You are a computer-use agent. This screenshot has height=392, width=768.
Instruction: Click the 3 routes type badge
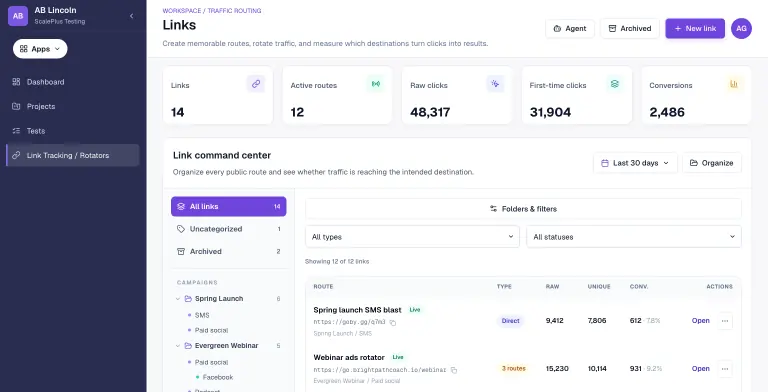(513, 368)
